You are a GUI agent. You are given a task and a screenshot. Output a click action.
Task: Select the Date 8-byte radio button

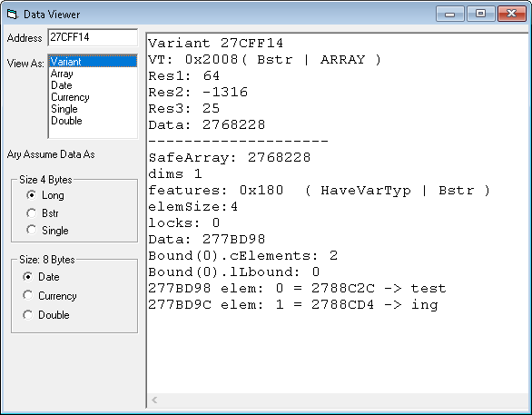(x=41, y=277)
